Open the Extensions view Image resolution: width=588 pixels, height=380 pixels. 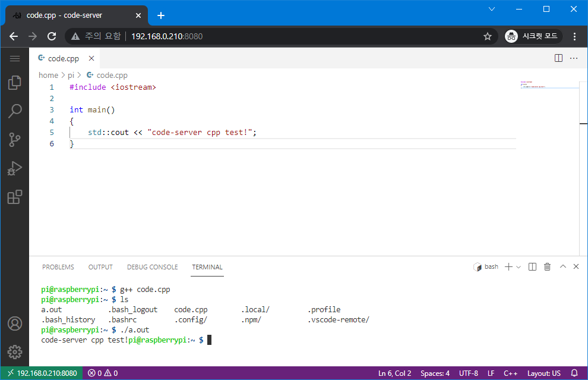pos(15,197)
